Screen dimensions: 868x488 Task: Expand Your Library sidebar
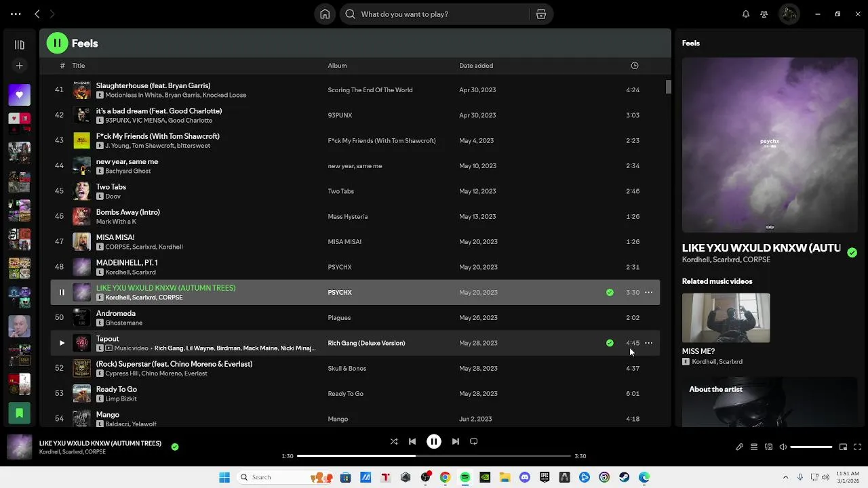pos(19,45)
